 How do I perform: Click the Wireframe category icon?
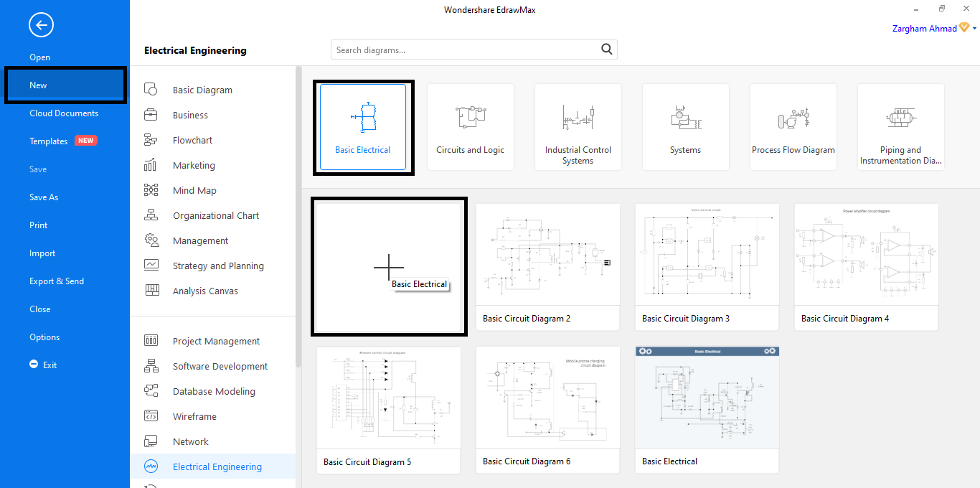tap(151, 416)
